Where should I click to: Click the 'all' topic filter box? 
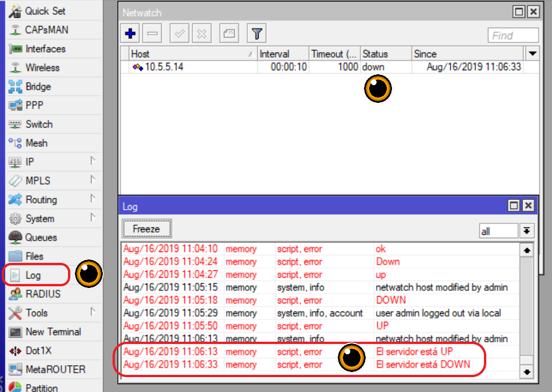[x=498, y=231]
